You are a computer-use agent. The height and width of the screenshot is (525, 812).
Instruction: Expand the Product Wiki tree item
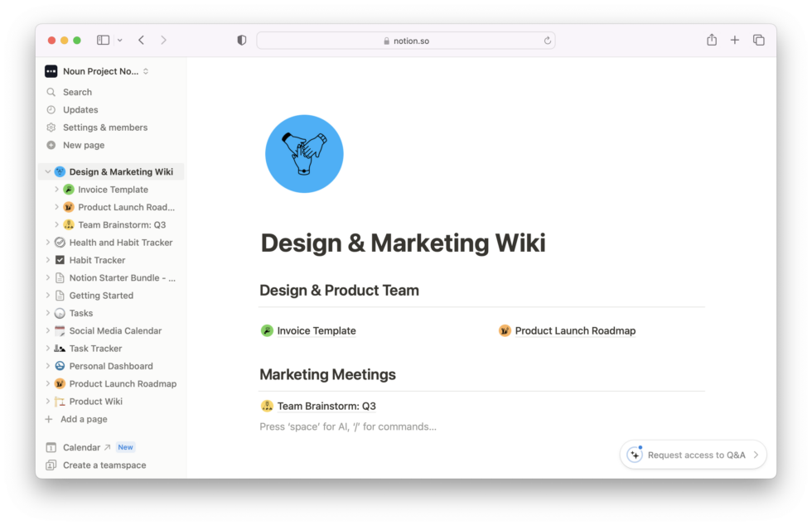50,401
